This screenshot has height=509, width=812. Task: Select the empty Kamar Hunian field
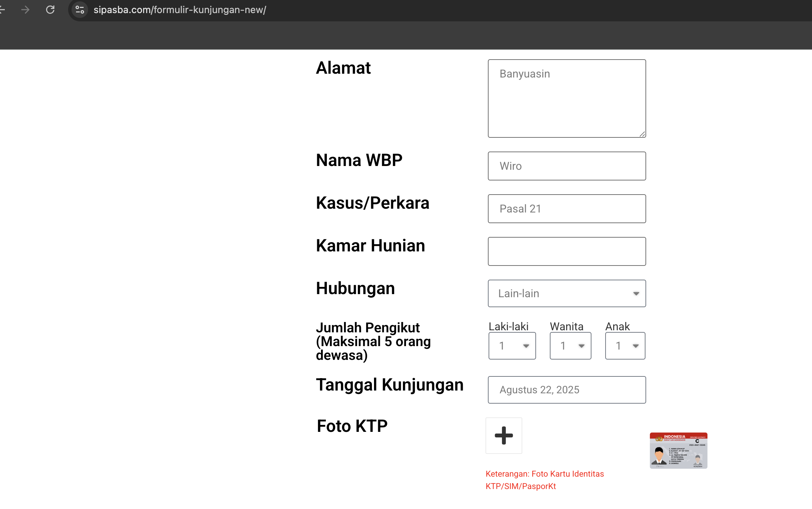click(x=567, y=251)
